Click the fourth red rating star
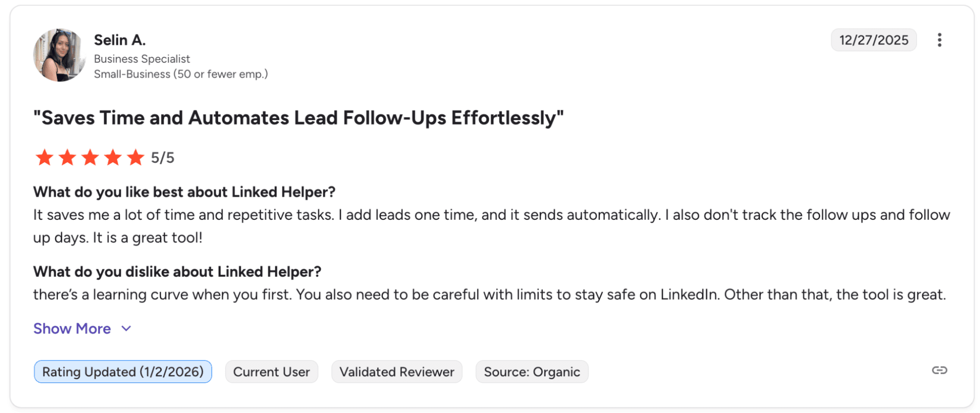The image size is (980, 413). (x=113, y=157)
